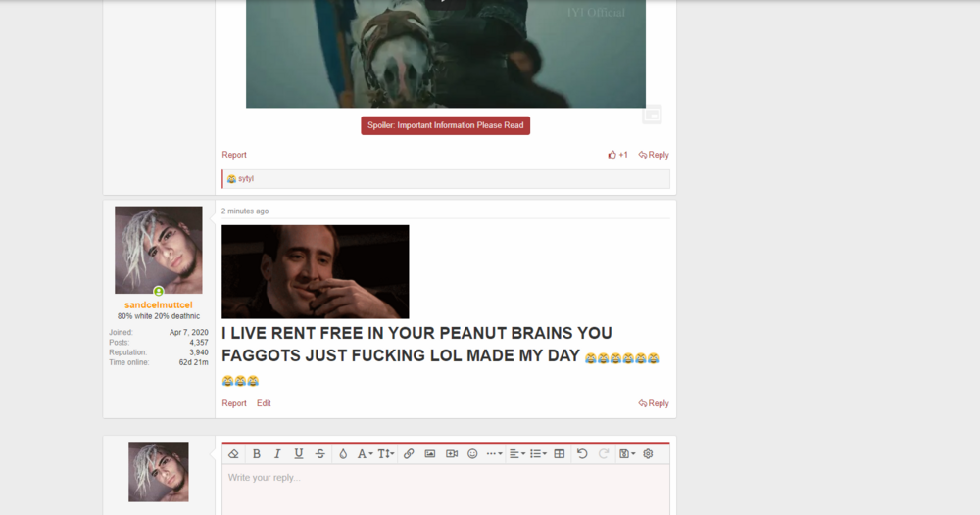Image resolution: width=980 pixels, height=515 pixels.
Task: Click the remove formatting eraser icon
Action: [234, 454]
